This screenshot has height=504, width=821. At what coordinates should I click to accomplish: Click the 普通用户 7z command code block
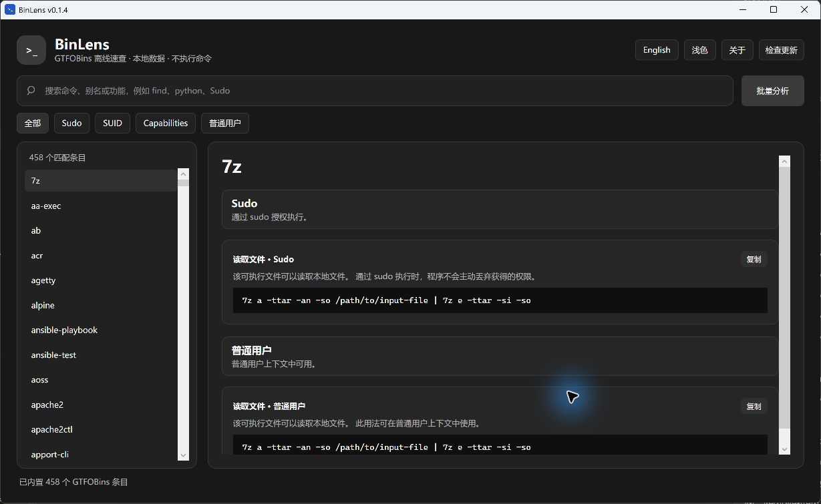[x=500, y=445]
